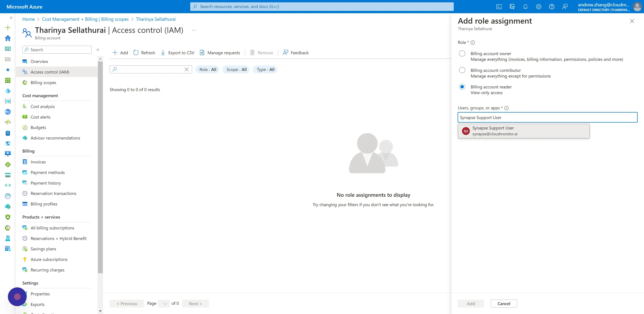Close the Add role assignment panel

point(632,21)
